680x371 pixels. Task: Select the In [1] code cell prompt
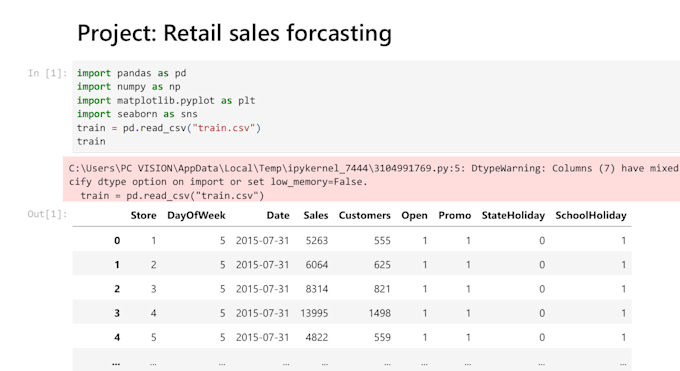(x=47, y=73)
